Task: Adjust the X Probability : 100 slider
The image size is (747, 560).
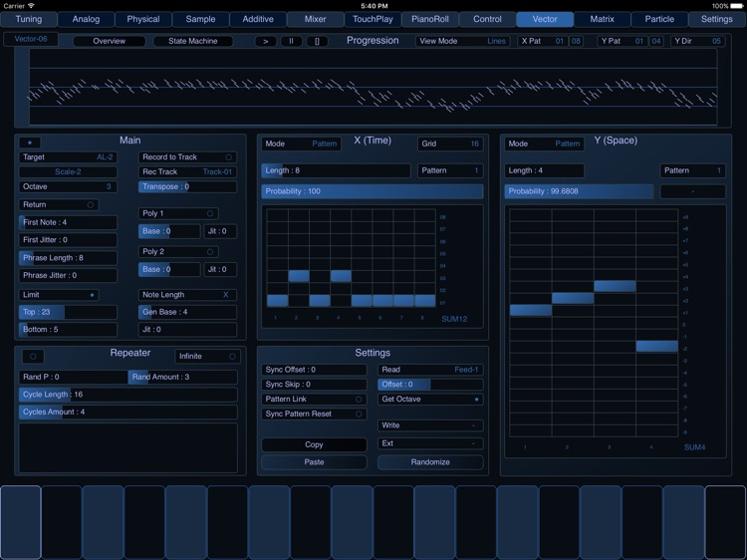Action: (x=373, y=191)
